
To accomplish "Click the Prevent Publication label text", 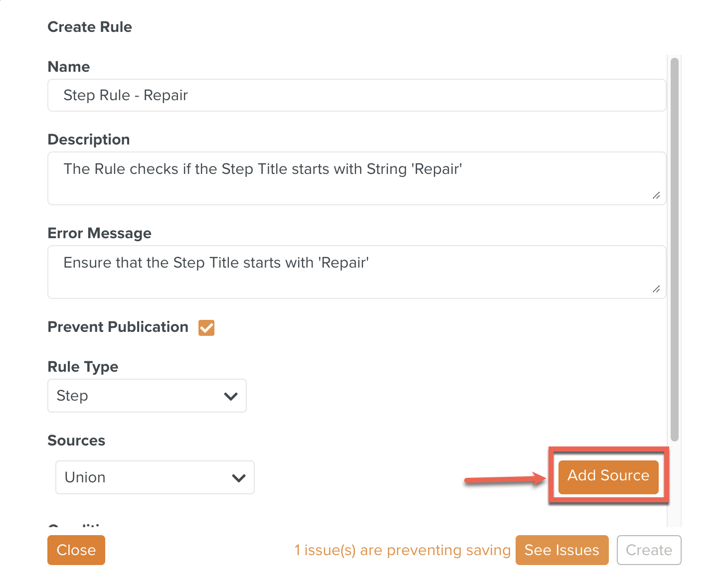I will click(x=118, y=327).
